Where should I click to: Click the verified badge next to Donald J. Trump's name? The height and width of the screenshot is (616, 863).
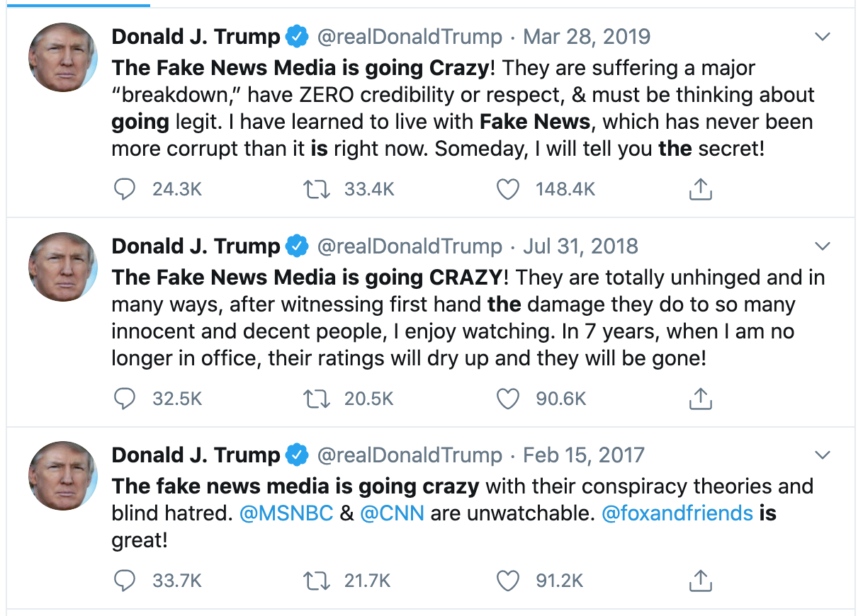point(298,36)
